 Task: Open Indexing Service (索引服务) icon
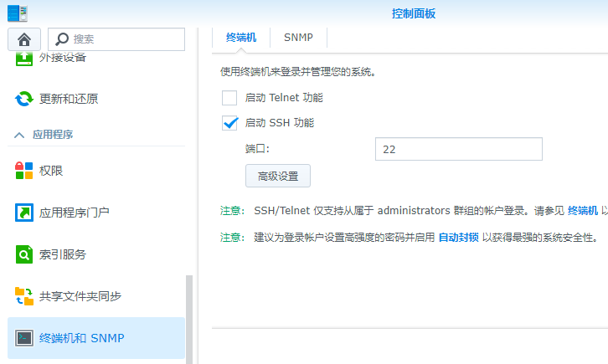(x=24, y=254)
